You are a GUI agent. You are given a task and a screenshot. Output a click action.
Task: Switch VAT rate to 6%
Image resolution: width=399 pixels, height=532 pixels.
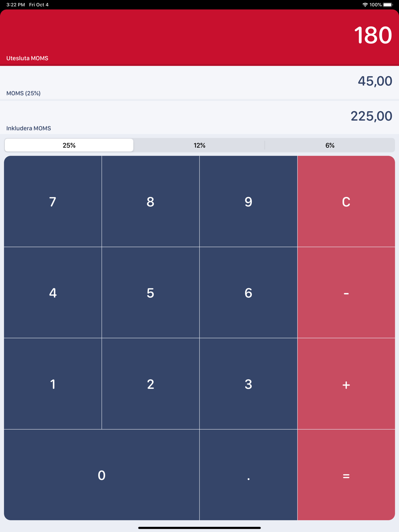click(x=330, y=145)
